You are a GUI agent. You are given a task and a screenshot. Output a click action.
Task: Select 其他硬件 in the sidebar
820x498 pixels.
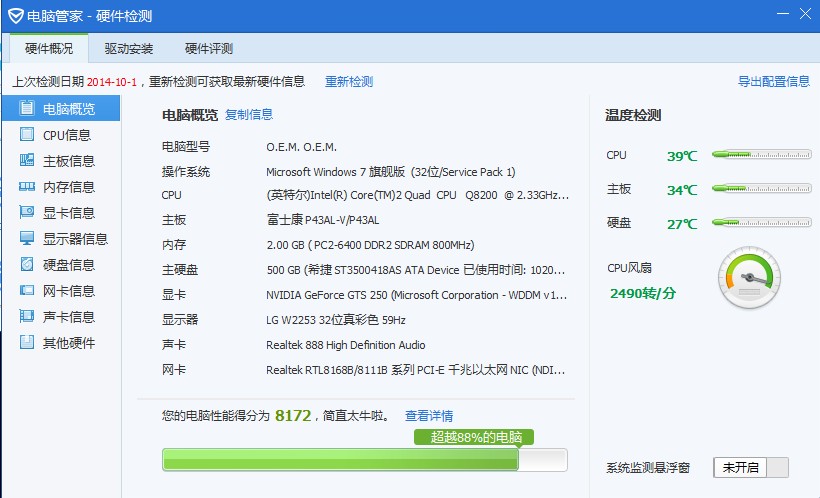(61, 343)
